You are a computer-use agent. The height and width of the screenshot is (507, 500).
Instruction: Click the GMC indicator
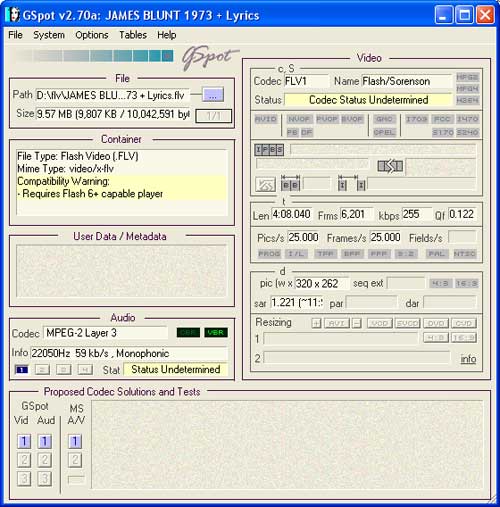384,119
